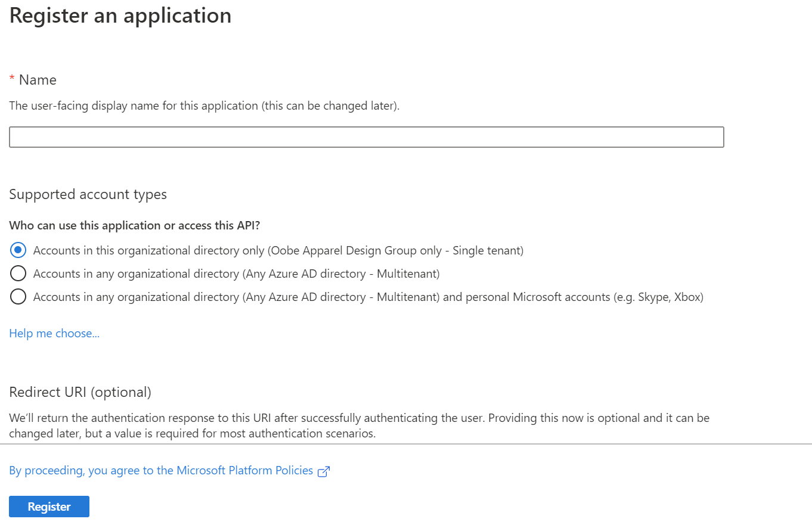Click the red required asterisk before Name
Screen dimensions: 812x525
click(x=12, y=79)
